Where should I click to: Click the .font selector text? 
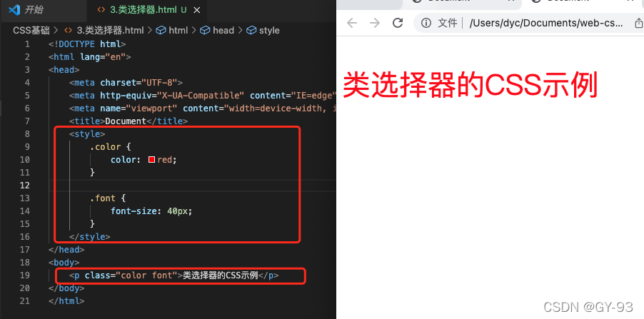pyautogui.click(x=103, y=198)
